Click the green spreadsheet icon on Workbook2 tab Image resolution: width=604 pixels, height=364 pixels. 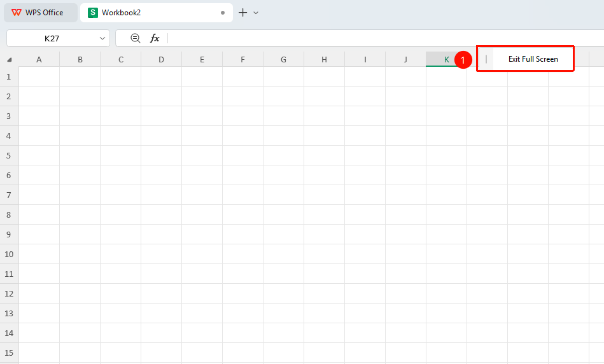[92, 13]
